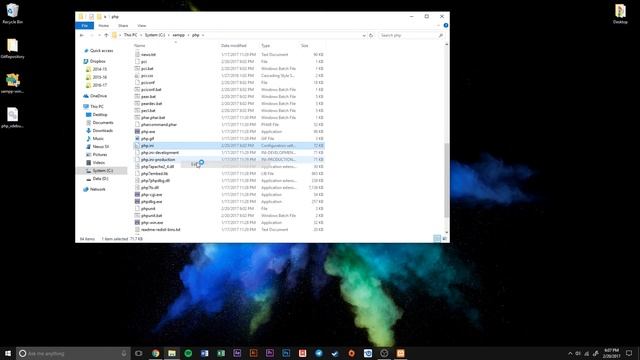Click System (C:) in the address path

[155, 35]
